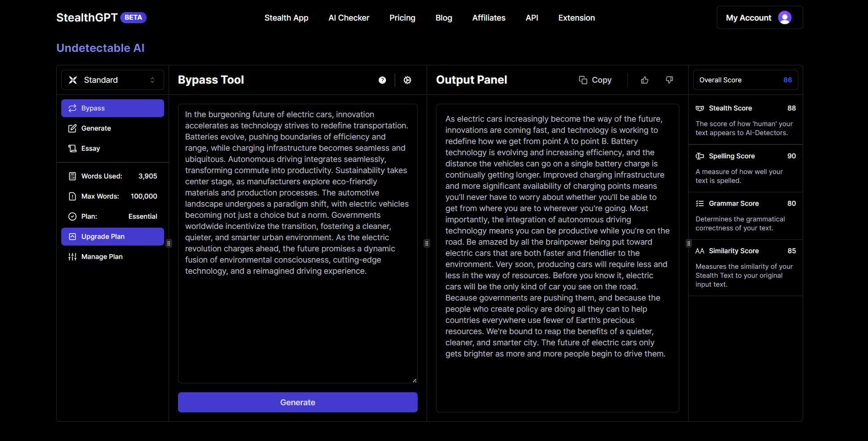Open Bypass Tool settings gear
The height and width of the screenshot is (441, 868).
click(x=407, y=80)
